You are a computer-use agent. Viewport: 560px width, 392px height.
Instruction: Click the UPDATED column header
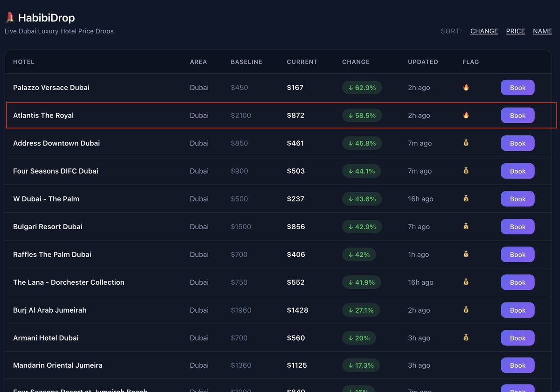pos(423,62)
